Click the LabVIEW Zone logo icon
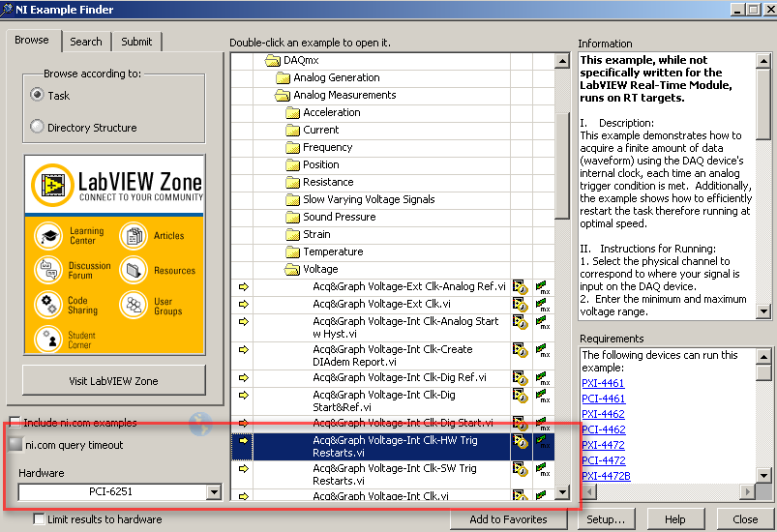777x532 pixels. 52,186
